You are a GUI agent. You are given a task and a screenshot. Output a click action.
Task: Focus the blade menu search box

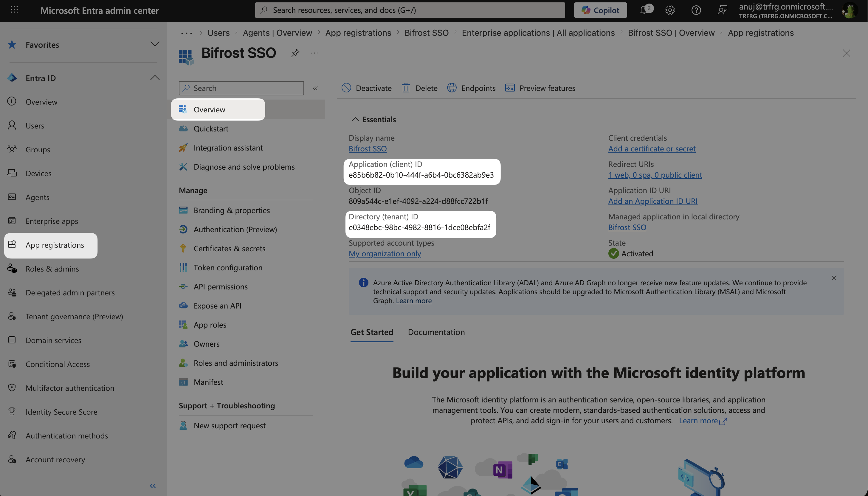coord(241,88)
